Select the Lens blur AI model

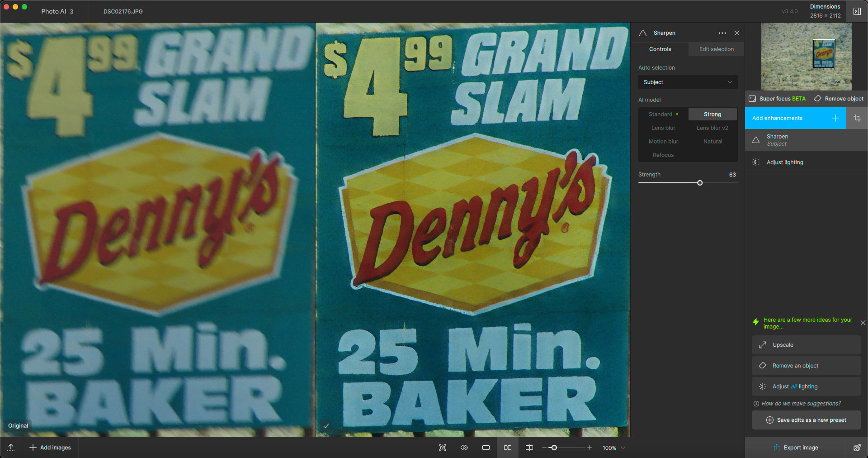(x=663, y=128)
